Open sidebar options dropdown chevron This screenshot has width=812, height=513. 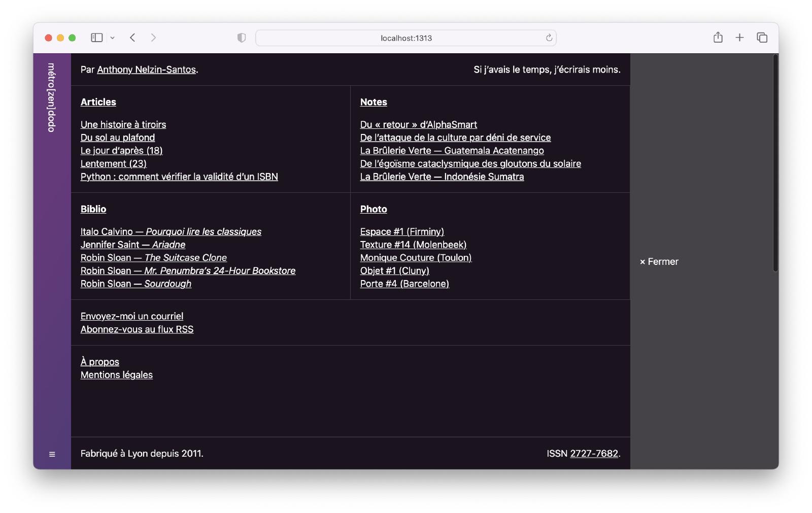pos(113,38)
